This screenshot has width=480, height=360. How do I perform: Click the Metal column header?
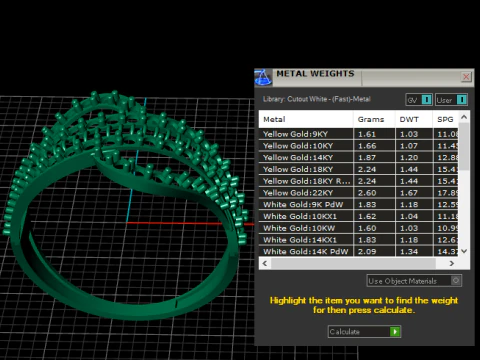(306, 119)
